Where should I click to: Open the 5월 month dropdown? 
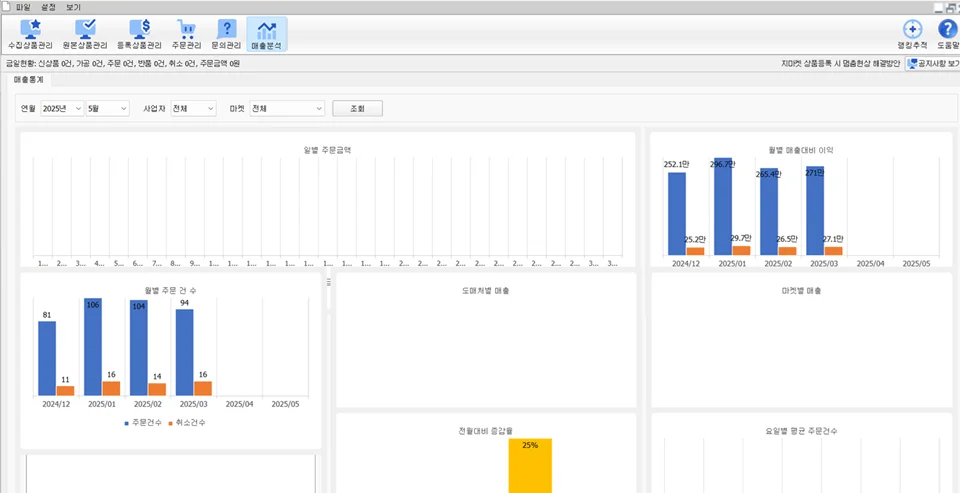pyautogui.click(x=108, y=108)
